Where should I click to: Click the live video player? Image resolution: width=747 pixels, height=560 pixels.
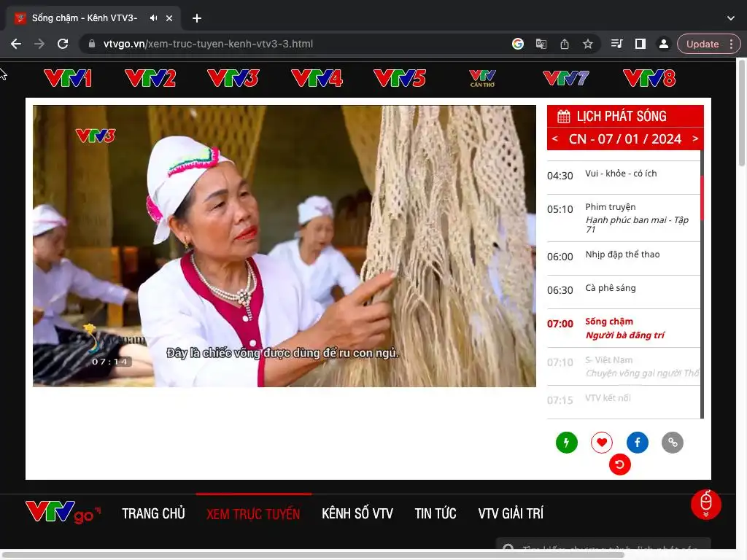pos(284,246)
